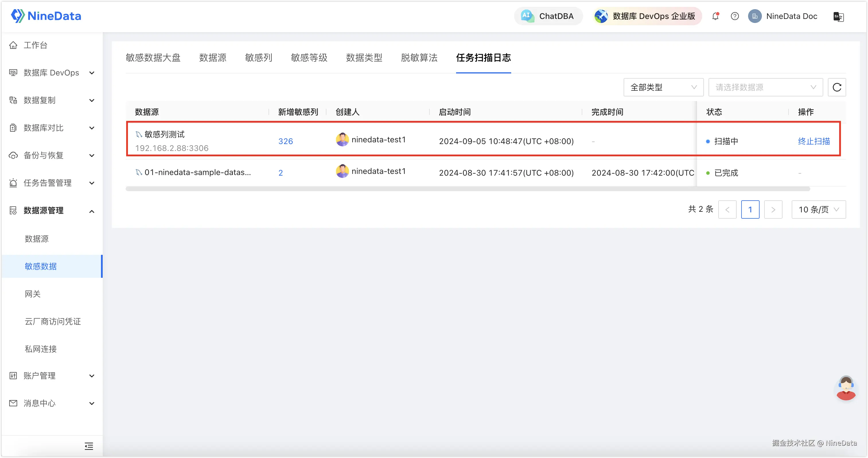This screenshot has height=458, width=868.
Task: Click the 终止扫描 link
Action: point(813,141)
